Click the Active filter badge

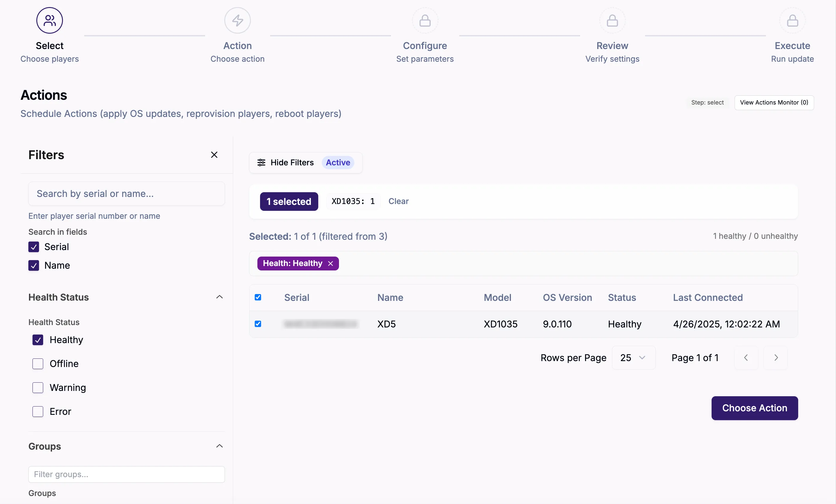point(338,163)
